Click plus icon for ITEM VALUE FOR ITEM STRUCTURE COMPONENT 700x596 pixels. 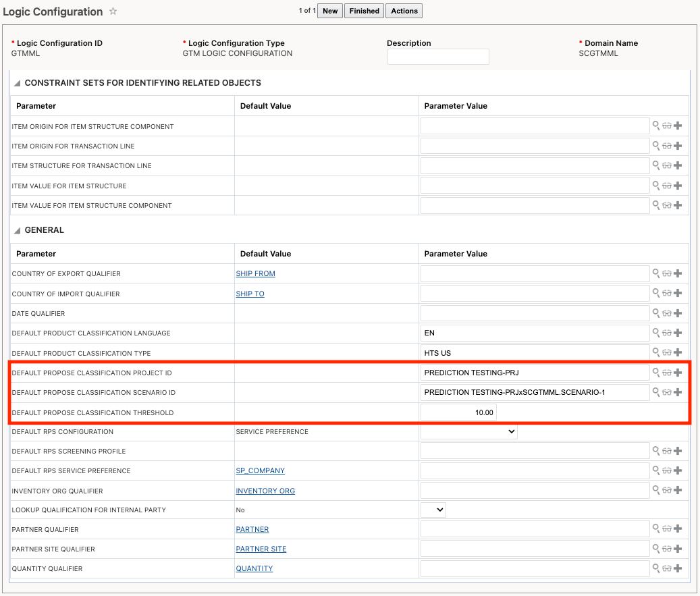pos(678,205)
